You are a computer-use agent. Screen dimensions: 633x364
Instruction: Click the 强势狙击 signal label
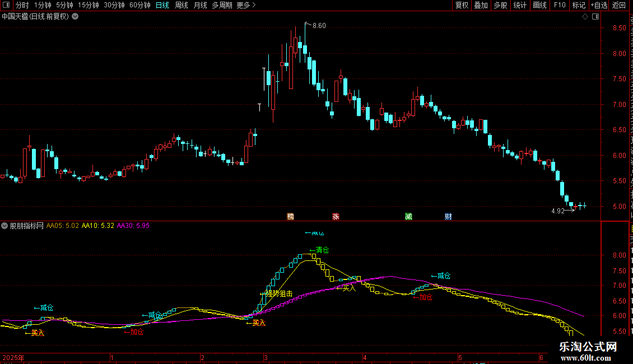tap(279, 294)
